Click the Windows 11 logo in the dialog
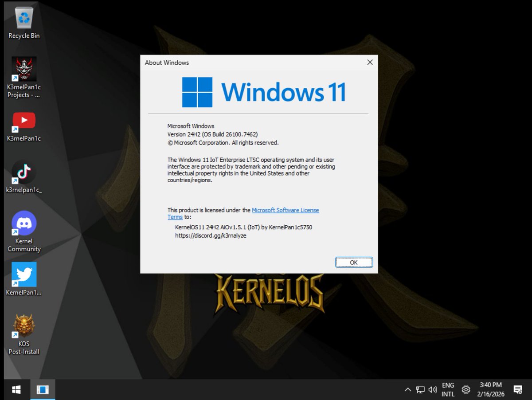 (264, 92)
